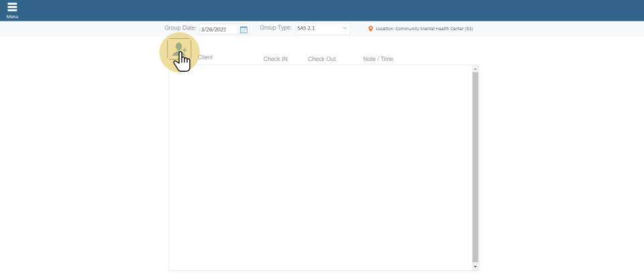Click the "Menu" text under hamburger icon
644x275 pixels.
(x=12, y=17)
